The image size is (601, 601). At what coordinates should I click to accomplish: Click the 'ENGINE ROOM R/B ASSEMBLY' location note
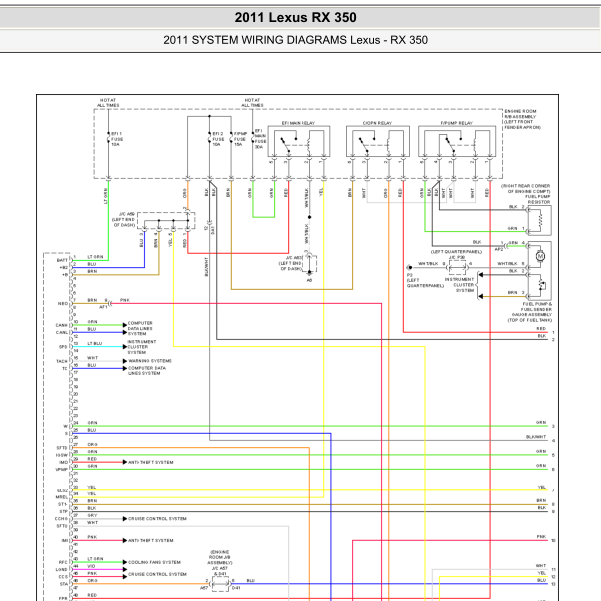coord(522,119)
